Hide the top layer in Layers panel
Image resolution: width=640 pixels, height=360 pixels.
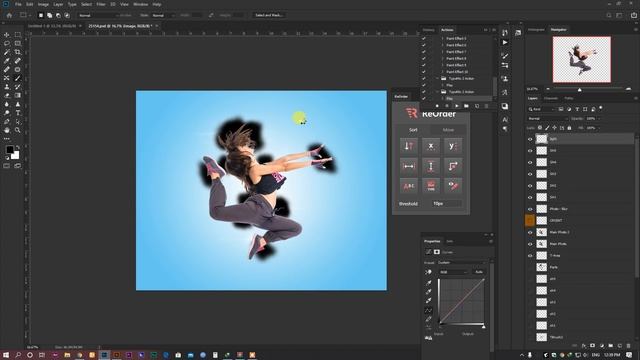pyautogui.click(x=530, y=139)
